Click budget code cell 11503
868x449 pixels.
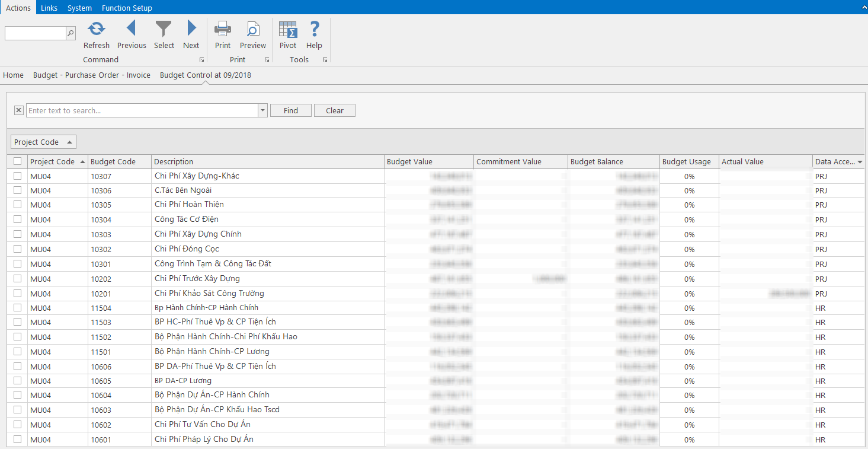tap(120, 322)
